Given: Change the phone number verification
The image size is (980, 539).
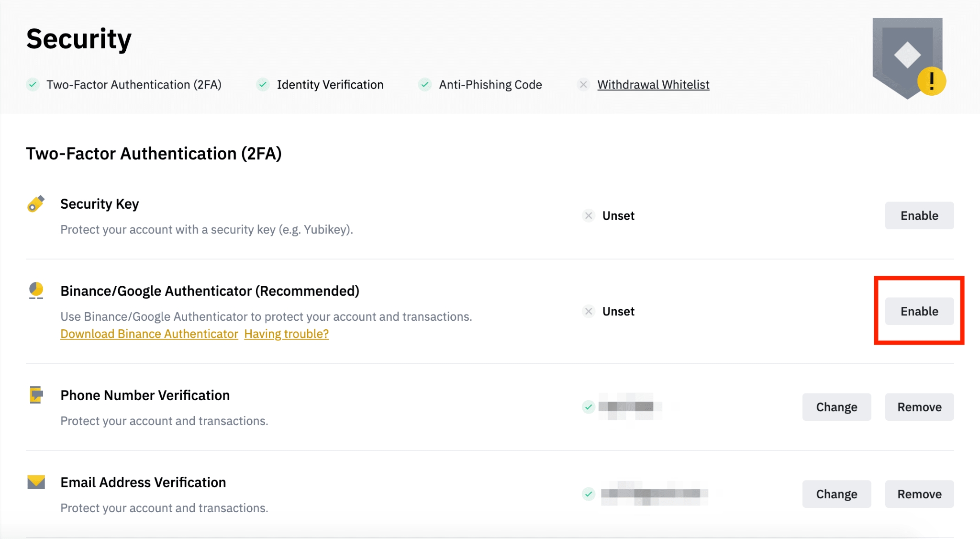Looking at the screenshot, I should (836, 407).
